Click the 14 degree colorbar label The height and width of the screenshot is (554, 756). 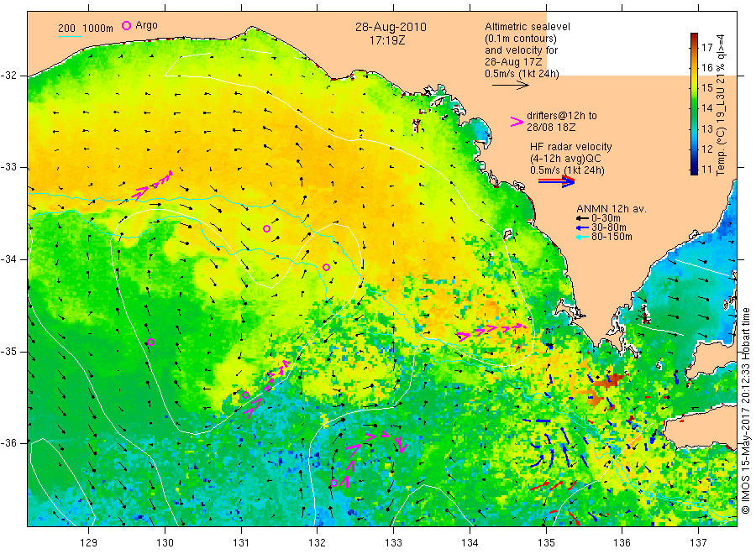(x=706, y=108)
